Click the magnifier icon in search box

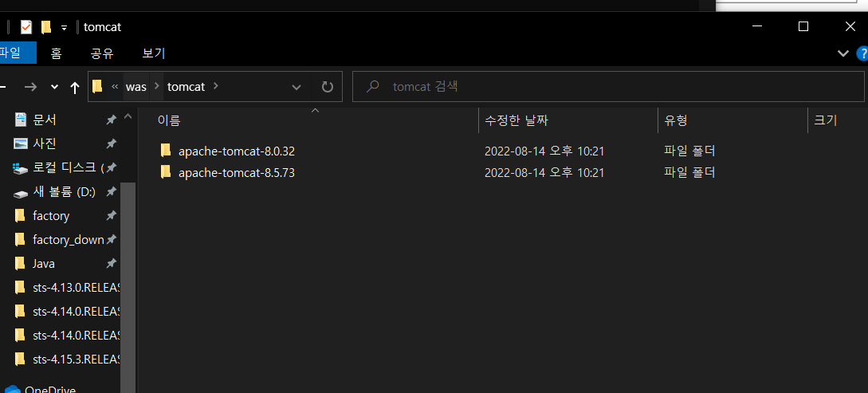pos(373,87)
